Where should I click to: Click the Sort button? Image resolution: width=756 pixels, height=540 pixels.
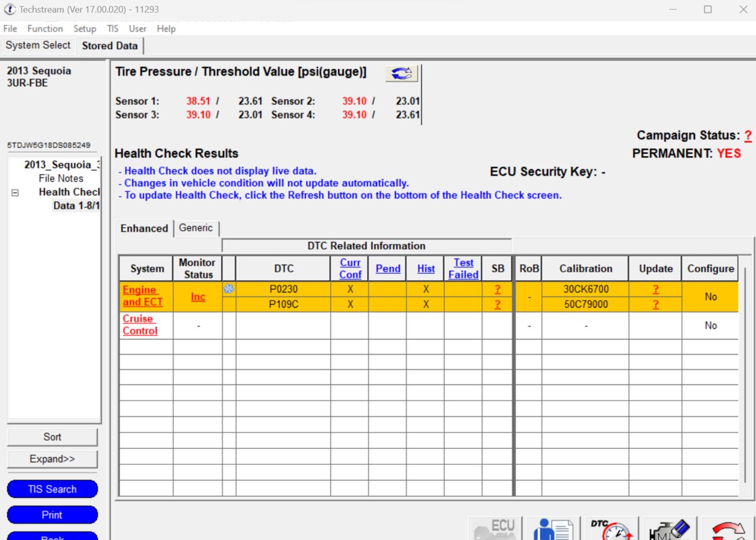(52, 437)
